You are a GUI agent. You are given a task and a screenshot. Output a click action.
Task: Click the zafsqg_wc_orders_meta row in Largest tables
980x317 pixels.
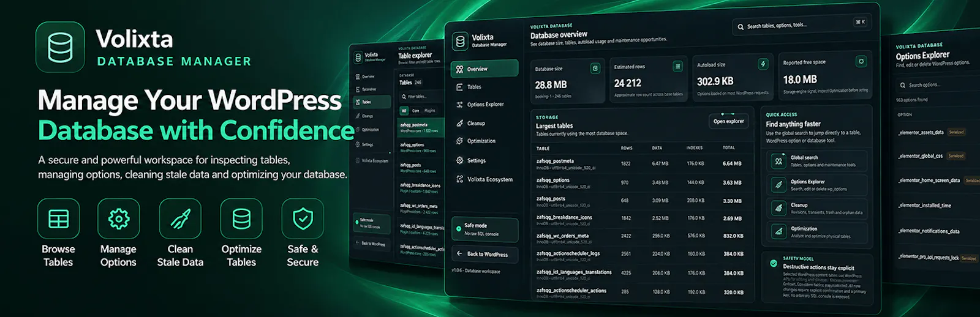click(x=643, y=237)
